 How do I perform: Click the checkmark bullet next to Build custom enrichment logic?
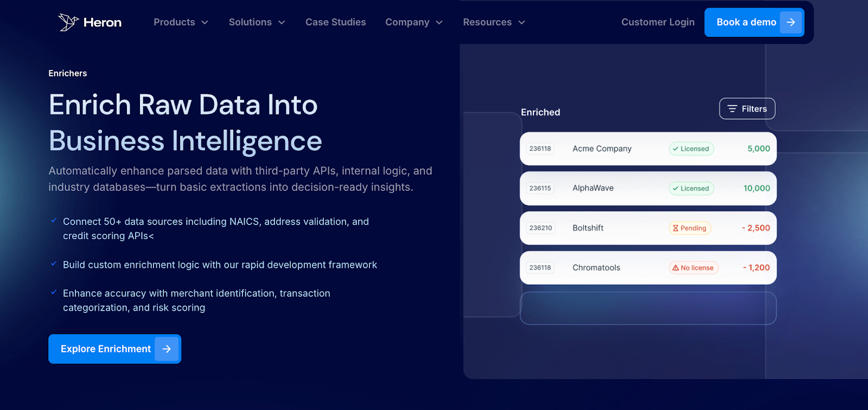54,264
